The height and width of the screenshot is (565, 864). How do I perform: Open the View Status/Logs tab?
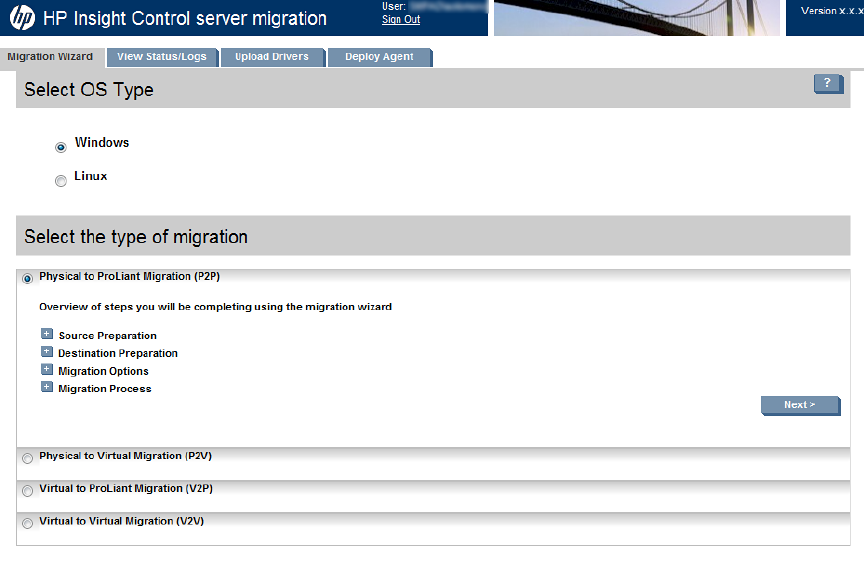click(162, 57)
